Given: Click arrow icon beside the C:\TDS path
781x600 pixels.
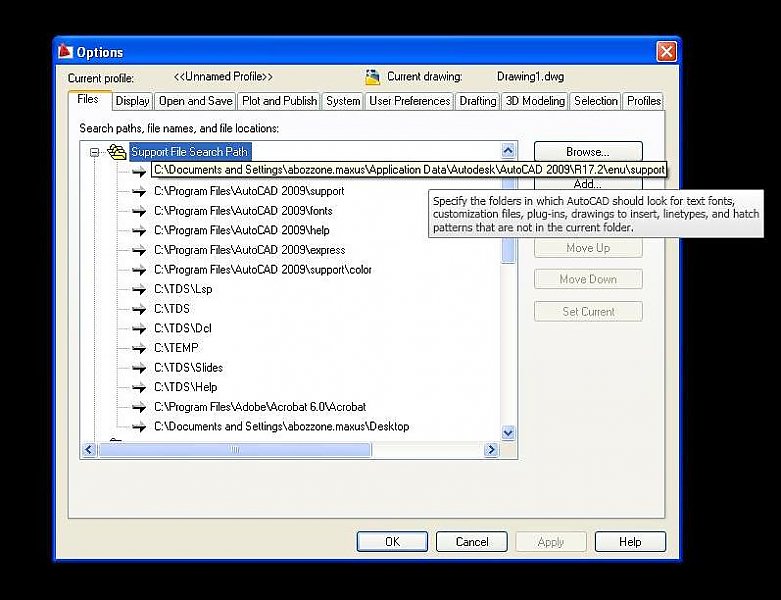Looking at the screenshot, I should tap(138, 309).
